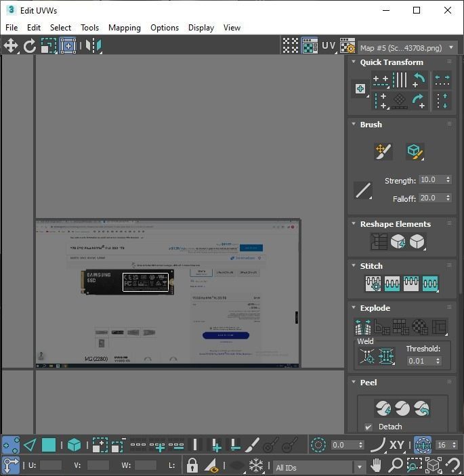Click Align Horizontally to pivot icon
464x476 pixels.
coord(381,81)
